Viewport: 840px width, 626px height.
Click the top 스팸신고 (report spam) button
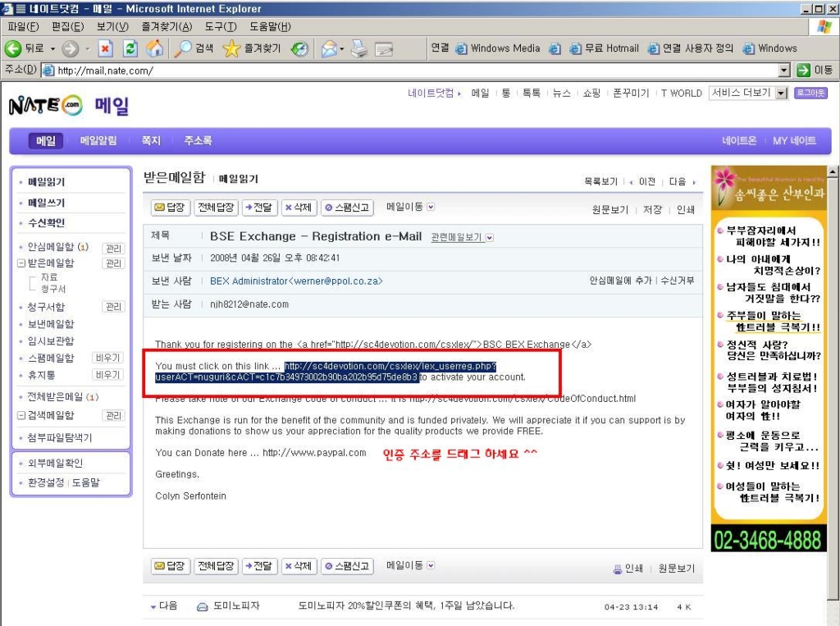click(x=347, y=208)
